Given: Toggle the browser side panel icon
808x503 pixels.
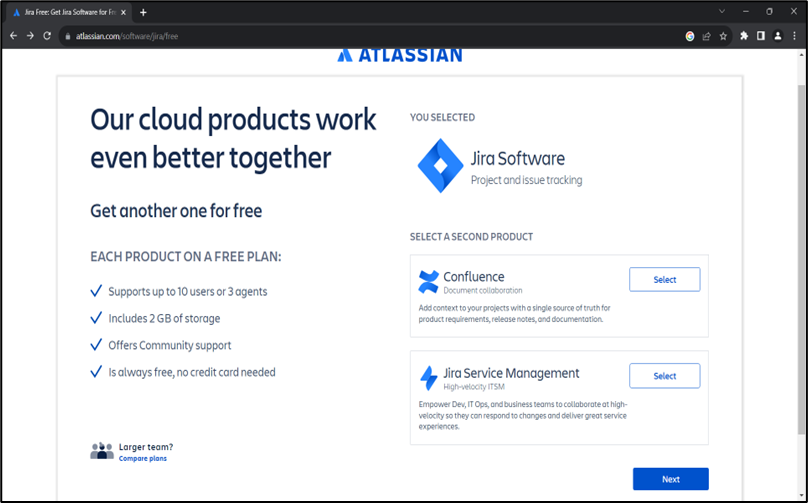Looking at the screenshot, I should coord(761,36).
